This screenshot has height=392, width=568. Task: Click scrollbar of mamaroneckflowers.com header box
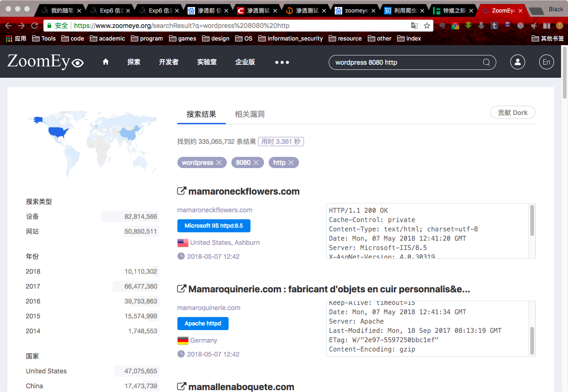[x=532, y=221]
